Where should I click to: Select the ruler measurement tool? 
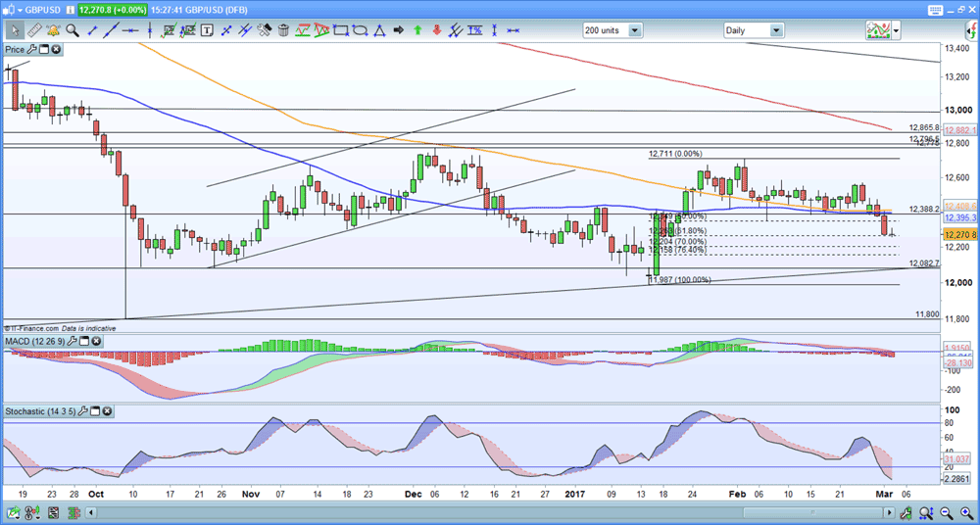pos(33,29)
